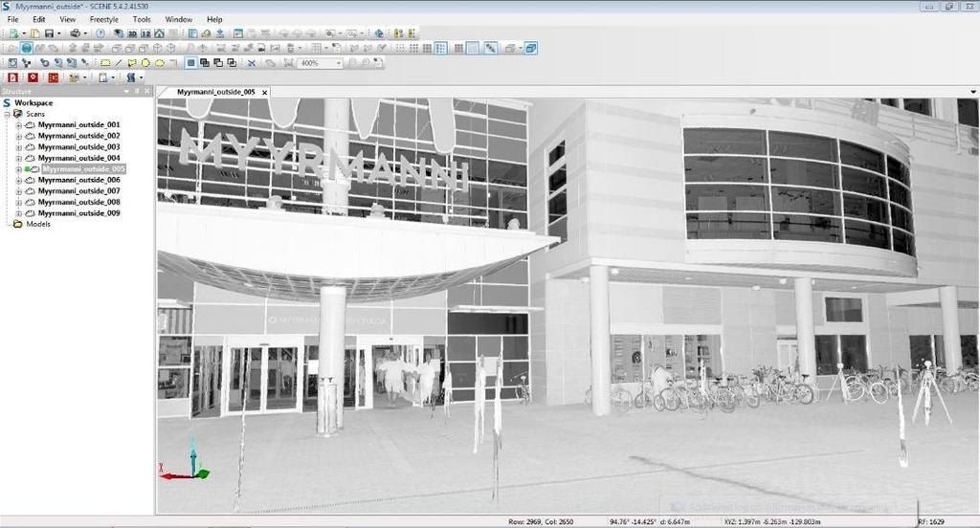Image resolution: width=980 pixels, height=528 pixels.
Task: Toggle the dense-grid point display button
Action: 428,48
